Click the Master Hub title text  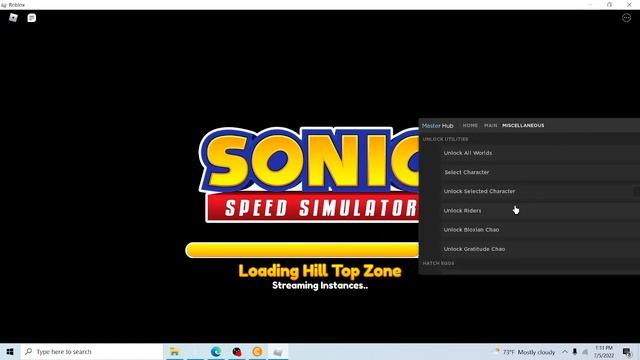[x=438, y=126]
